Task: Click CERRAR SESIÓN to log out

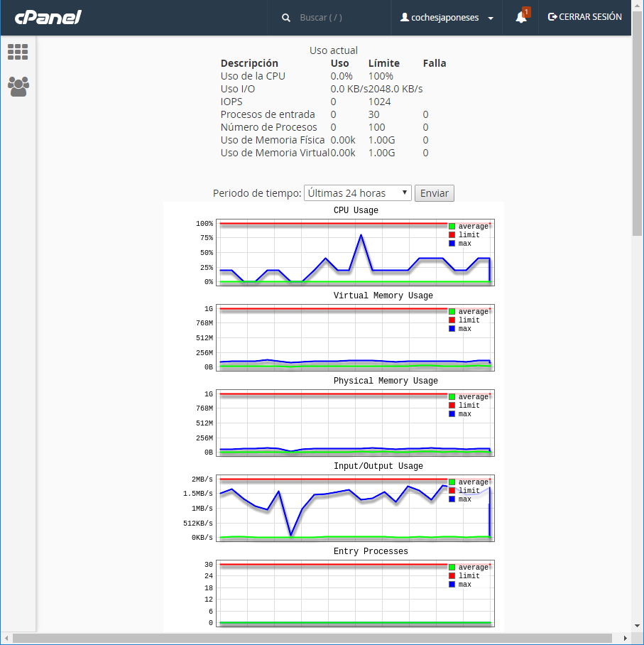Action: pyautogui.click(x=585, y=17)
